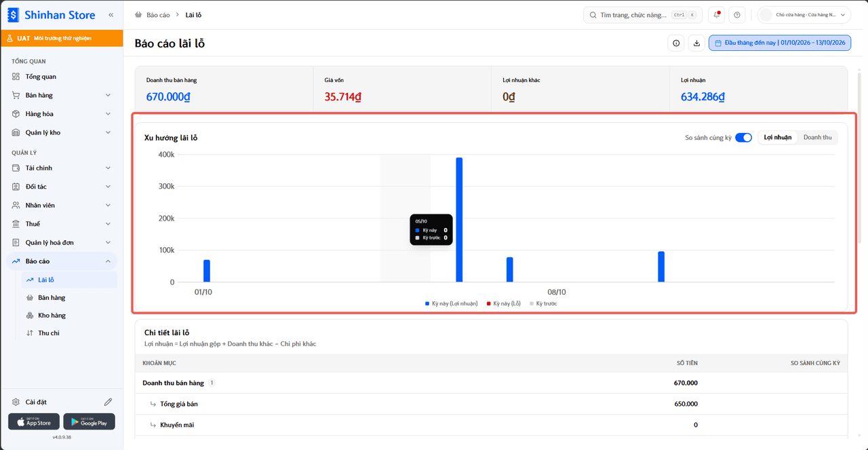The height and width of the screenshot is (450, 868).
Task: Click the Doanh thu bán hàng value 670.000đ
Action: tap(168, 97)
